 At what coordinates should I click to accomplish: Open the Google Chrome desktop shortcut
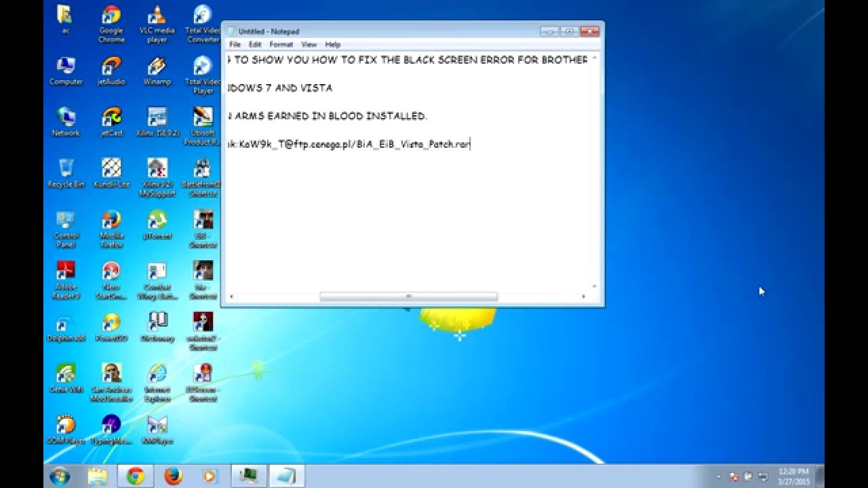(111, 24)
